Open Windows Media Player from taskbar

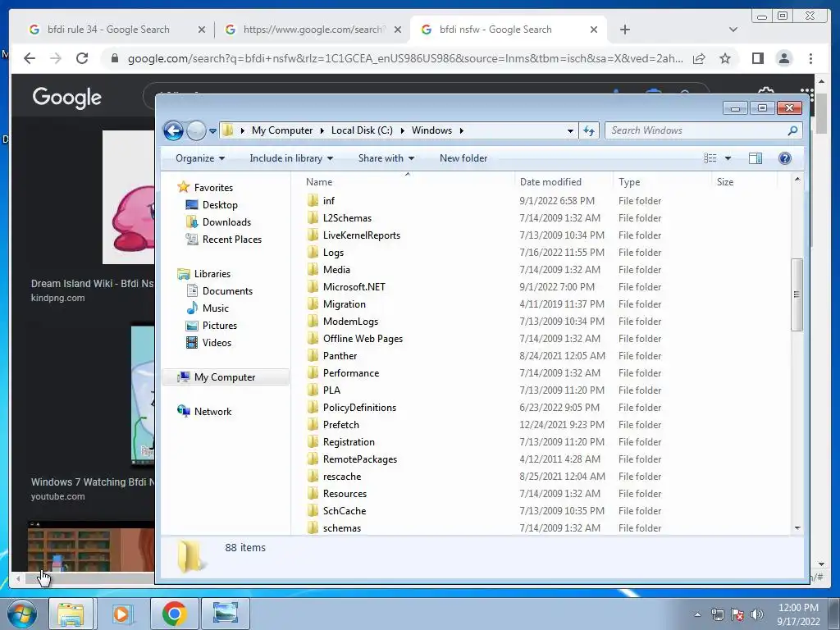click(x=122, y=614)
